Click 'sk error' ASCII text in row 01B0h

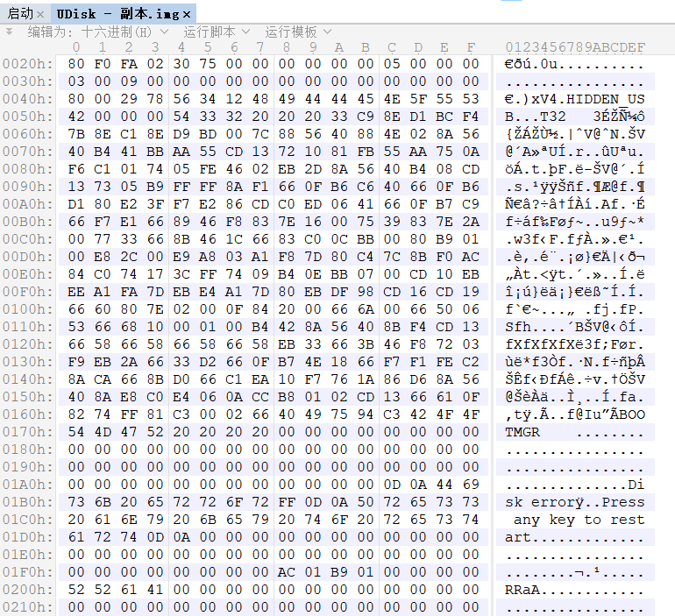tap(540, 502)
